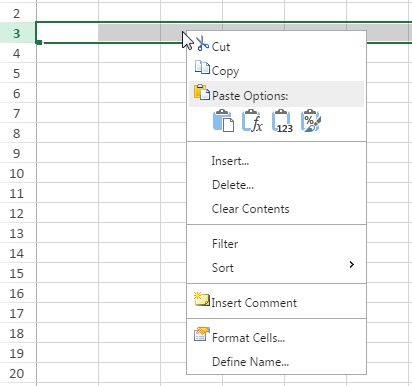Click the Paste Options clipboard icon
412x386 pixels.
(202, 92)
